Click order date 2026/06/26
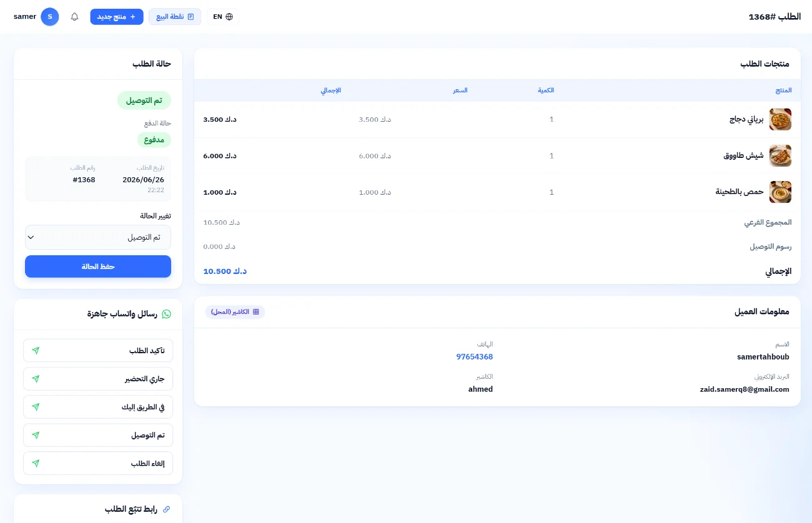Screen dimensions: 812x523 click(x=144, y=180)
